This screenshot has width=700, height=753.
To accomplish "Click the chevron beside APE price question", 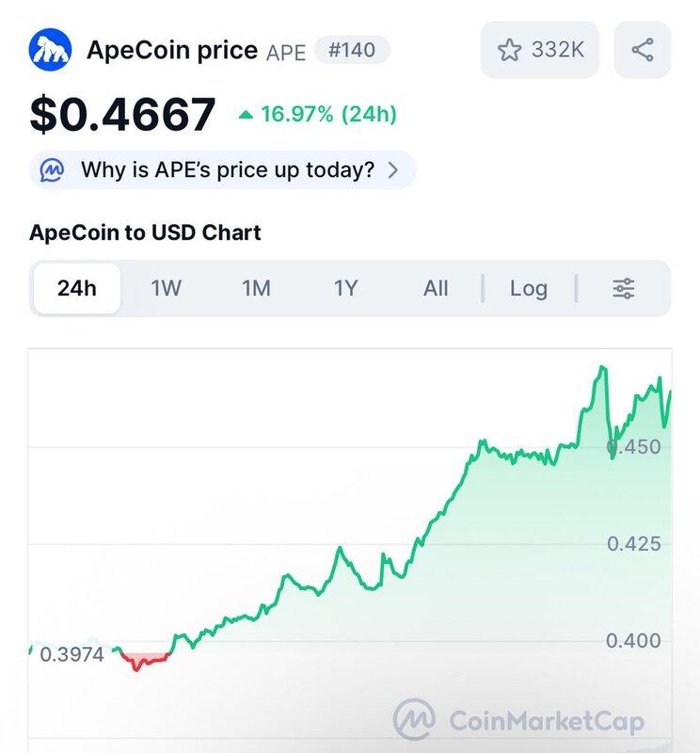I will pos(393,170).
